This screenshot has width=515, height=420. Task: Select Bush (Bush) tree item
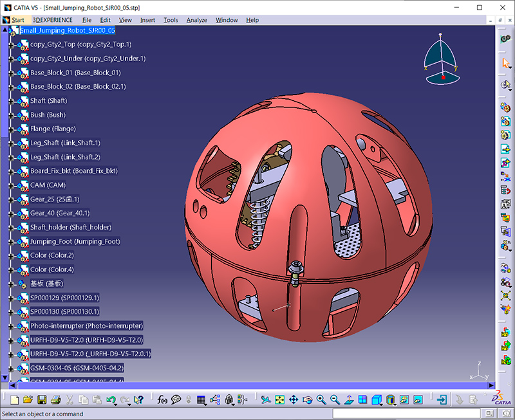pyautogui.click(x=48, y=115)
